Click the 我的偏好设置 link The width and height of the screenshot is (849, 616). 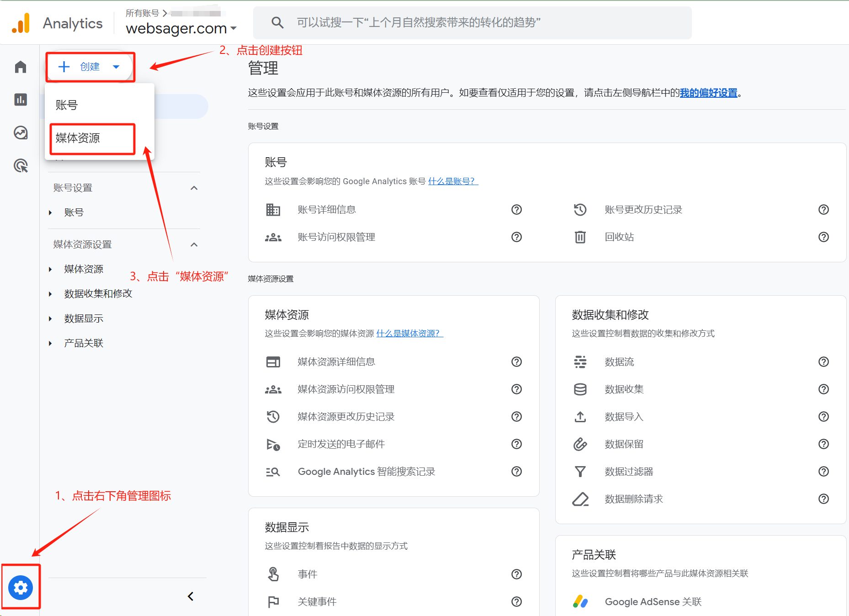tap(709, 93)
